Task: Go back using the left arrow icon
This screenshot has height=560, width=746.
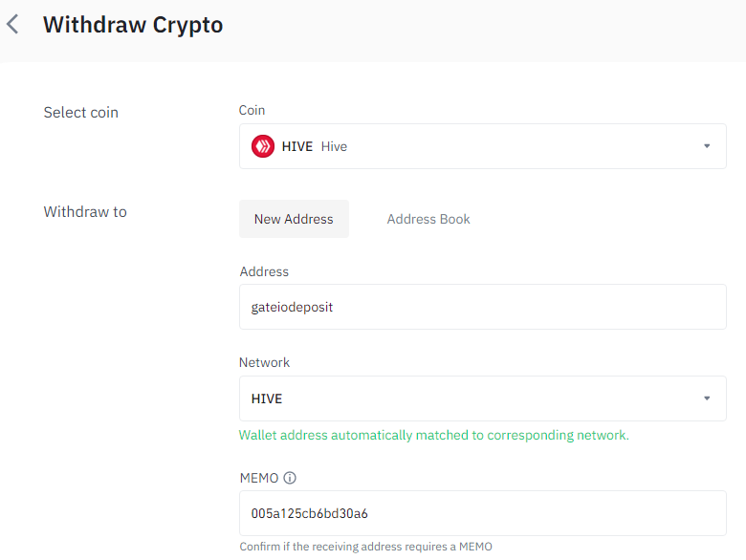Action: (x=12, y=24)
